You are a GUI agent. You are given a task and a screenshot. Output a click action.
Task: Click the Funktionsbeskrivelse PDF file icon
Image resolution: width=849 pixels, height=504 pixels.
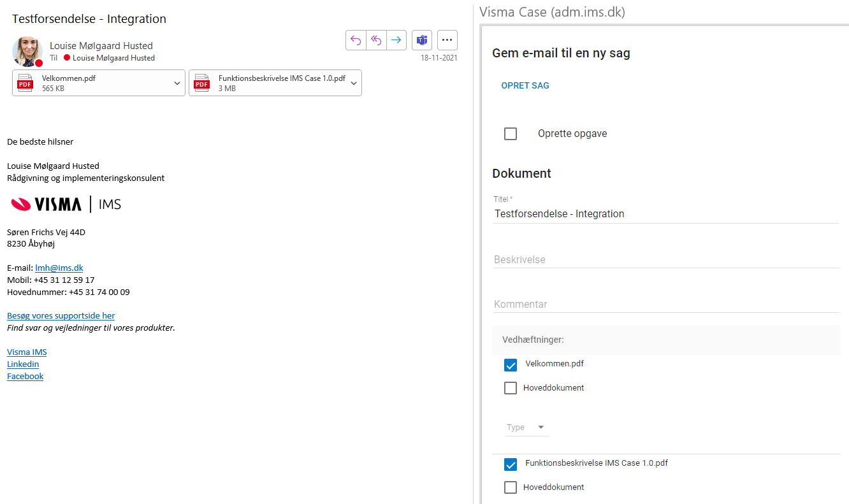pos(201,83)
